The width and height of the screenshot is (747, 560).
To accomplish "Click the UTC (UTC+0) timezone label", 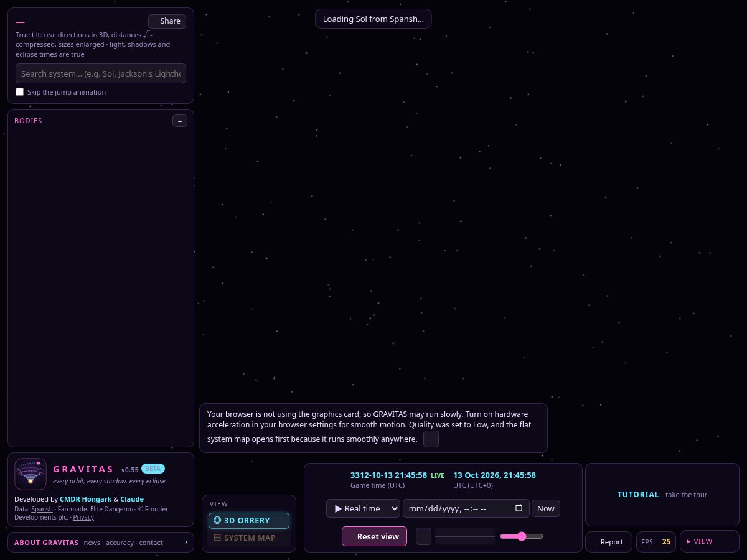I will coord(473,485).
